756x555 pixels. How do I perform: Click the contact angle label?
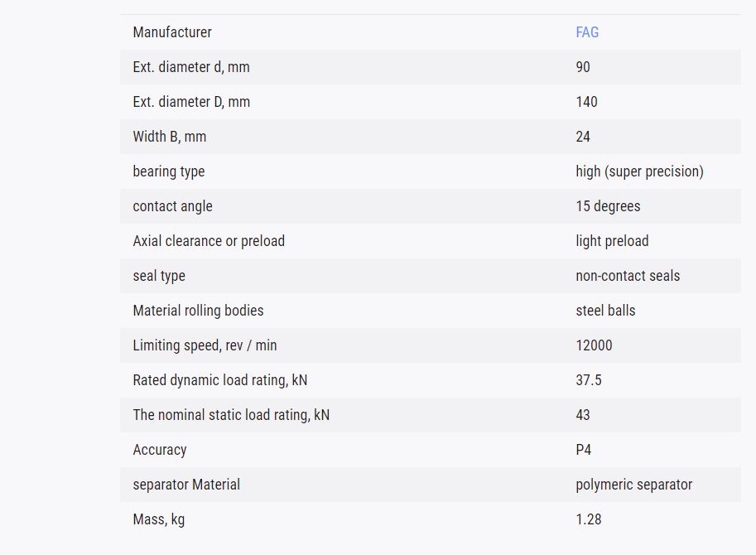pos(172,206)
